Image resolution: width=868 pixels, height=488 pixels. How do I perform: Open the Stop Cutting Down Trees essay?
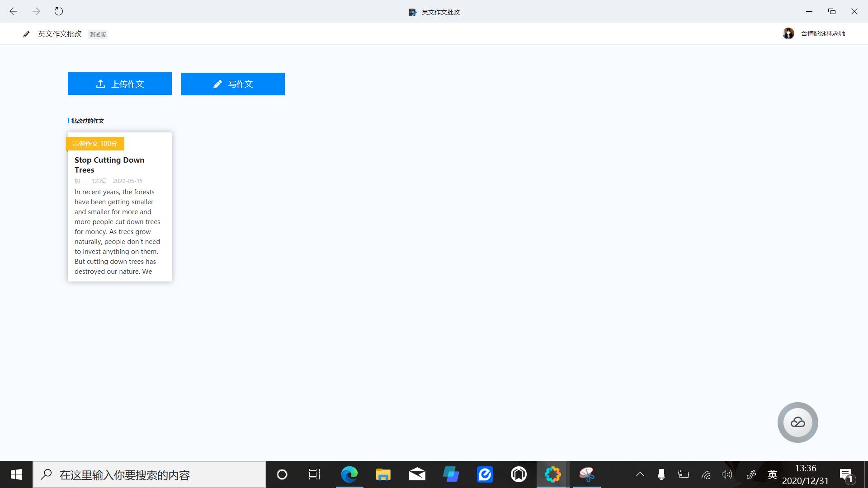coord(109,165)
